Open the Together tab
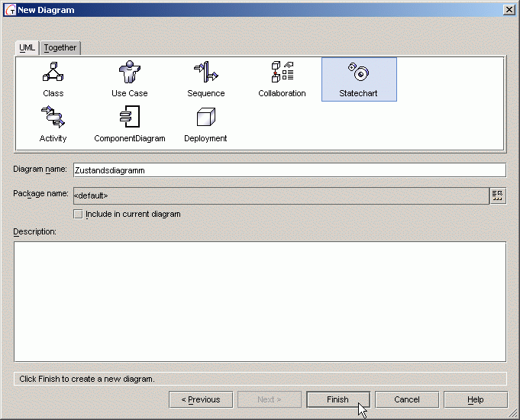This screenshot has height=420, width=520. [x=60, y=47]
